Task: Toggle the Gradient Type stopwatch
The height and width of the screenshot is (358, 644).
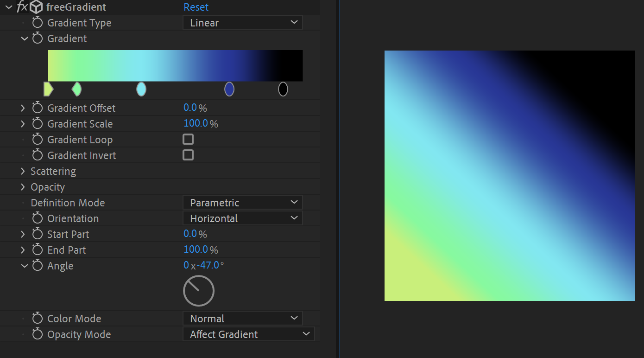Action: click(x=38, y=23)
